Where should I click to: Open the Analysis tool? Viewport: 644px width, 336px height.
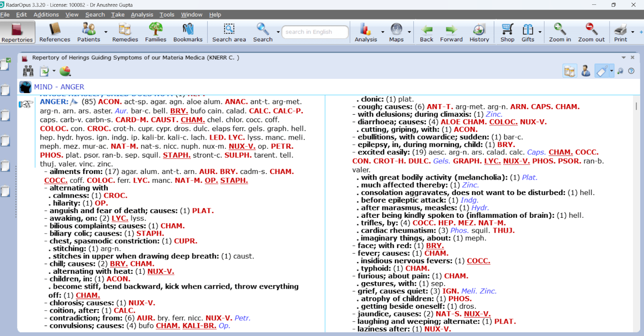(366, 32)
